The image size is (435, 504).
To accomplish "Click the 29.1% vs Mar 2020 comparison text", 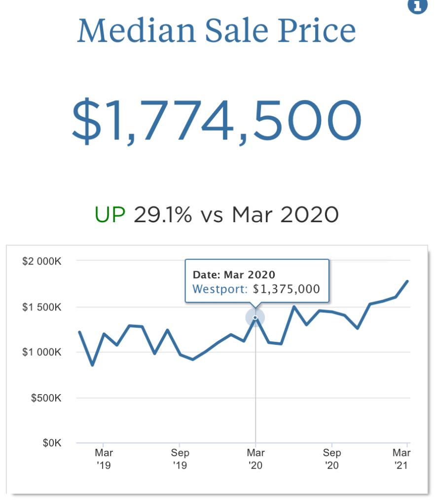I will (x=236, y=215).
